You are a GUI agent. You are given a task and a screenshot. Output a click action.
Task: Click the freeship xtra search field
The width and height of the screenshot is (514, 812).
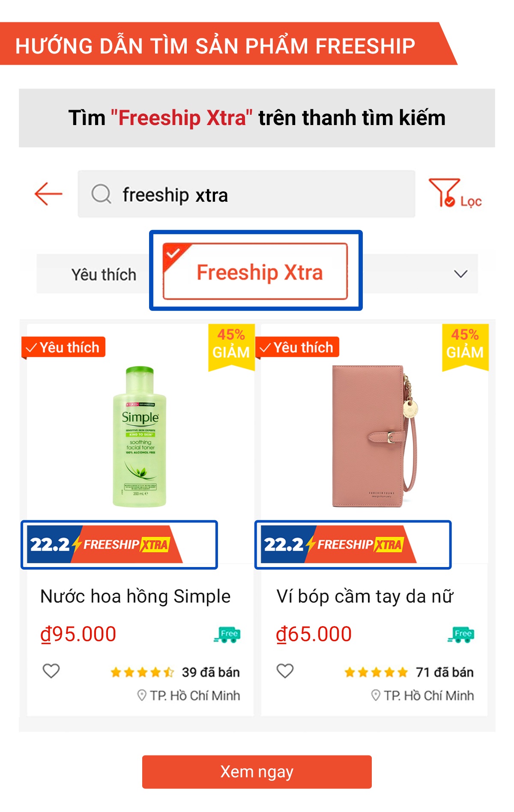(x=257, y=194)
